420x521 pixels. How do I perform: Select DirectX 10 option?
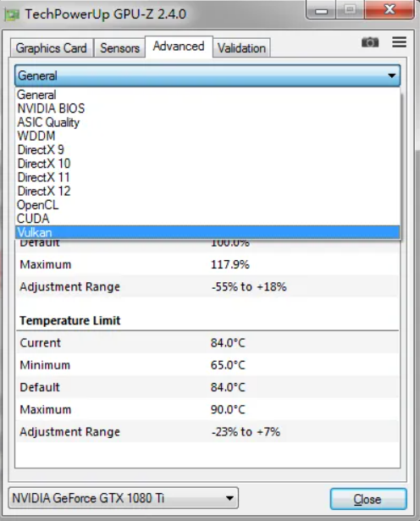(x=207, y=164)
